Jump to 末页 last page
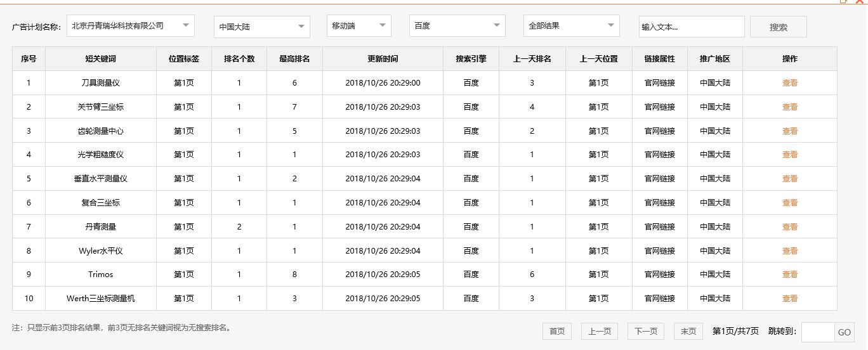868x350 pixels. coord(688,331)
